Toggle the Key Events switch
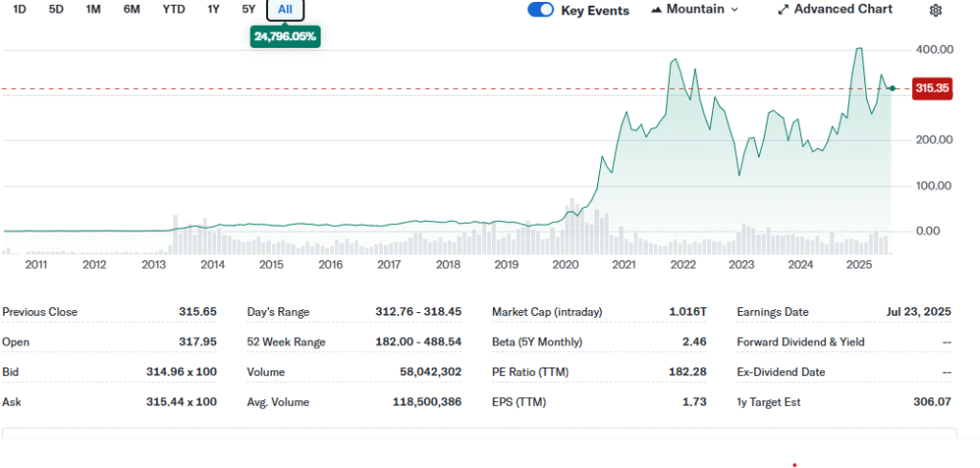The height and width of the screenshot is (468, 980). pyautogui.click(x=541, y=10)
